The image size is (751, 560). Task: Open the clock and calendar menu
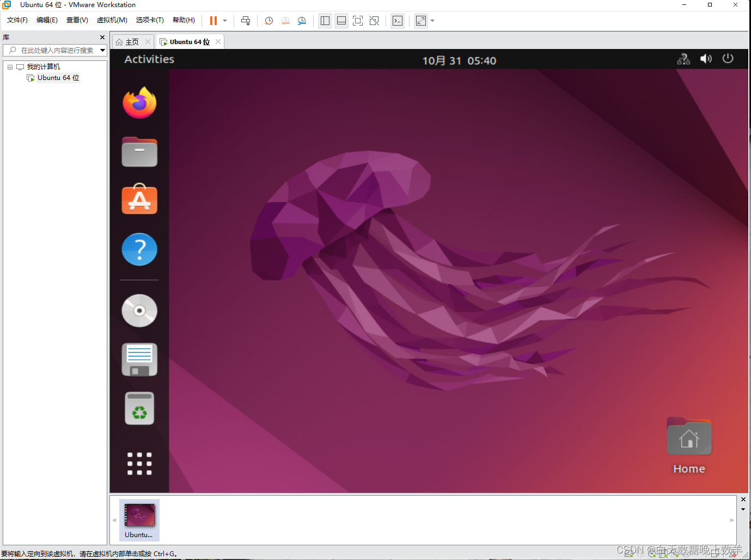459,60
